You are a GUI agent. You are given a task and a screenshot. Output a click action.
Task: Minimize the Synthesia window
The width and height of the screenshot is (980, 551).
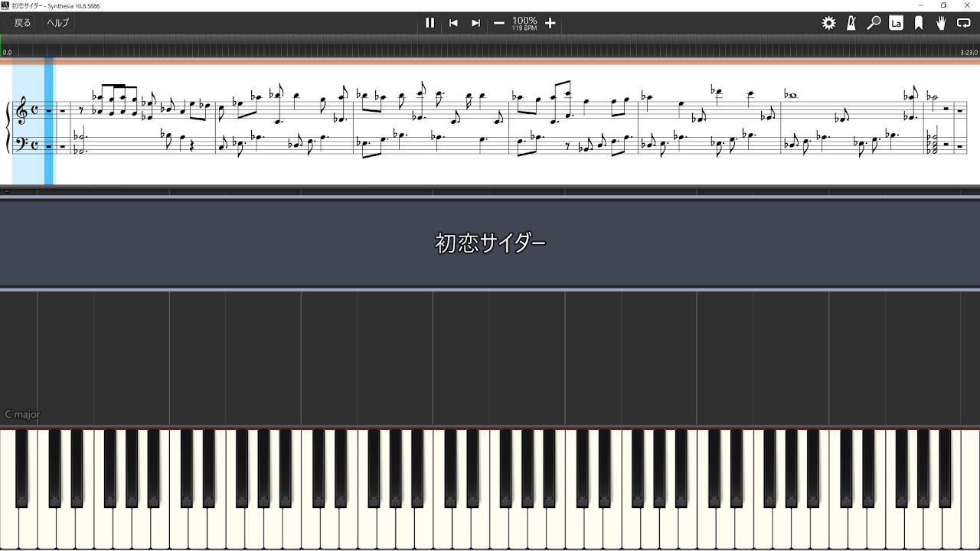coord(921,5)
